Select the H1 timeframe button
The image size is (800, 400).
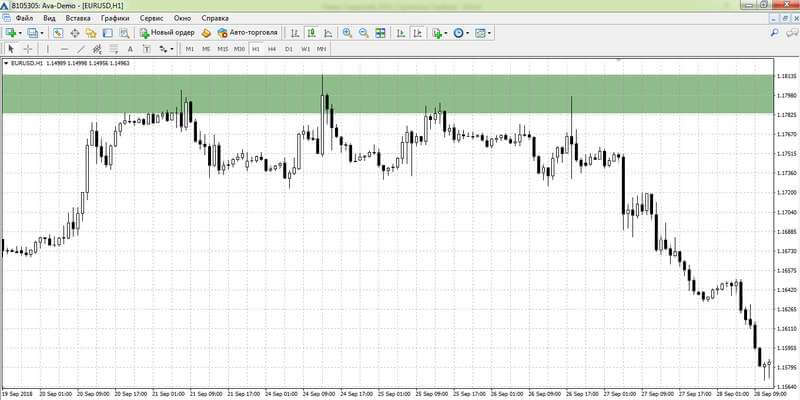[256, 49]
